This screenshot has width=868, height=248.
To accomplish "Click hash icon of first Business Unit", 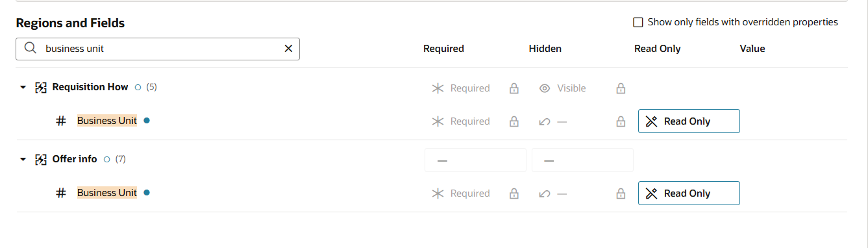I will coord(61,121).
